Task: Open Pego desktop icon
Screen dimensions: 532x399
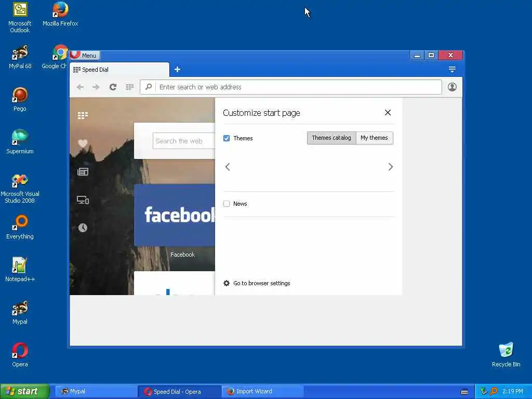Action: coord(20,99)
